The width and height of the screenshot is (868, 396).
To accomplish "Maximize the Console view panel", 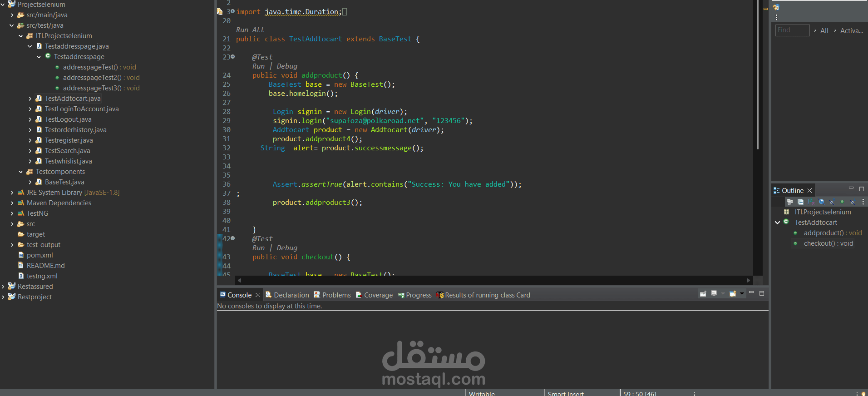I will [762, 293].
